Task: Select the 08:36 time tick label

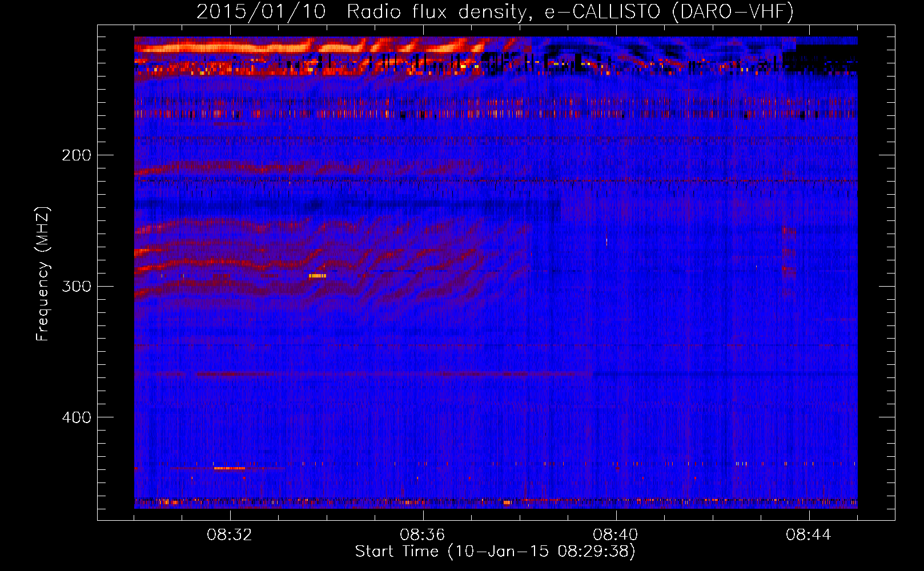Action: (423, 535)
